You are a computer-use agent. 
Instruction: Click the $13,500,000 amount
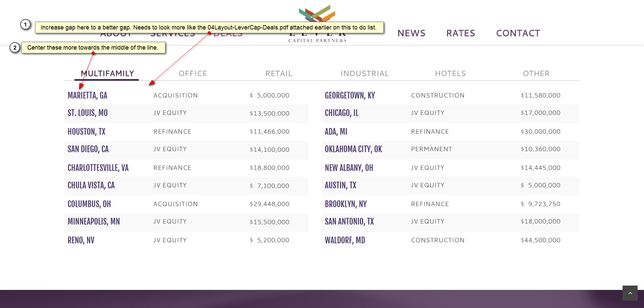click(270, 114)
